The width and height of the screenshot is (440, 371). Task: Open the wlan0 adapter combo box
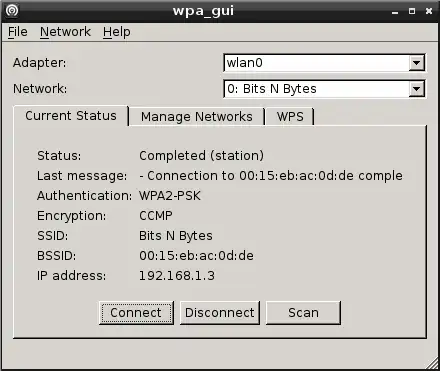pos(324,63)
